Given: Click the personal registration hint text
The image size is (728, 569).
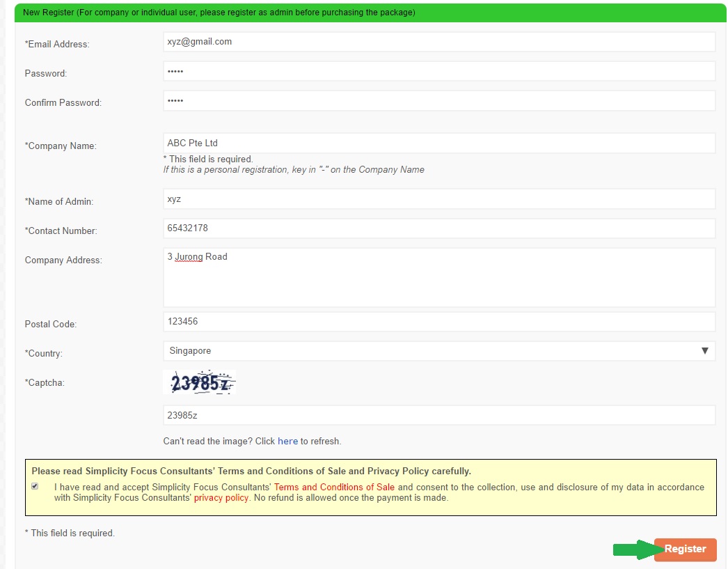Looking at the screenshot, I should point(294,169).
